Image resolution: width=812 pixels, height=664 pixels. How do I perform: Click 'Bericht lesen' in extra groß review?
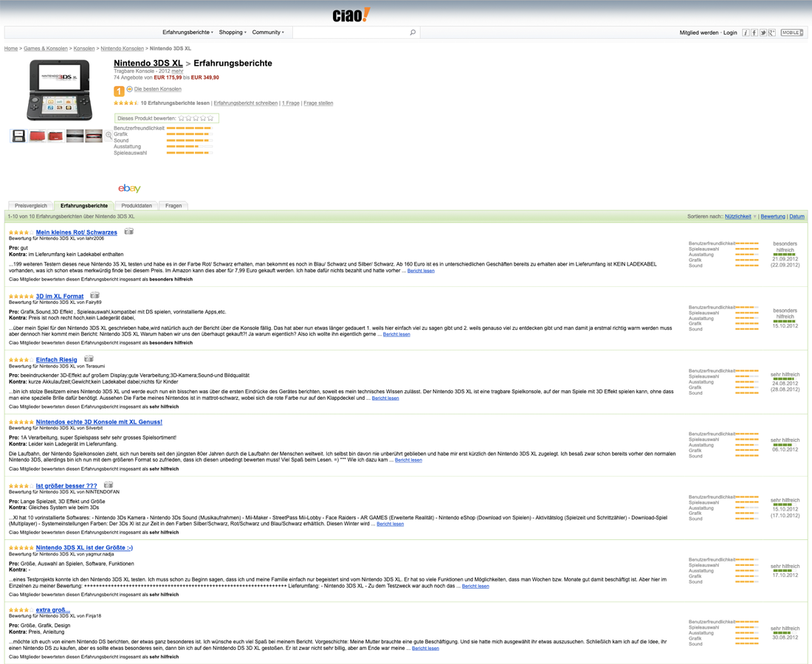(425, 648)
